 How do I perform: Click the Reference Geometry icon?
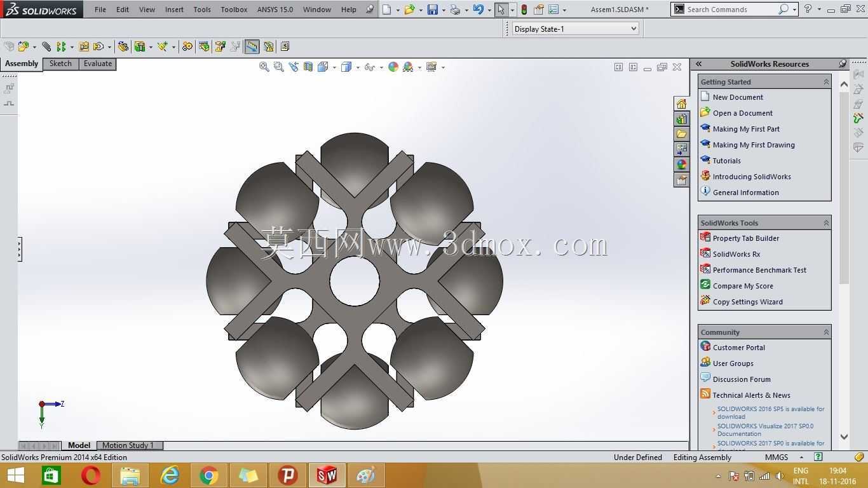coord(163,46)
